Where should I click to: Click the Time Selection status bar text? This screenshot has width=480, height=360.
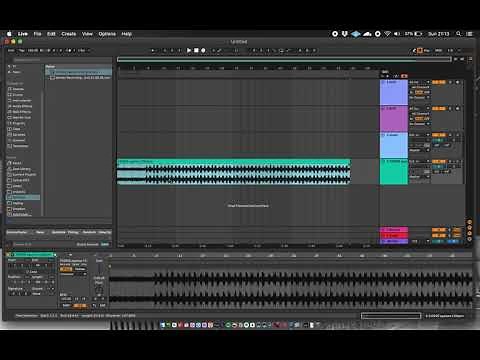click(76, 316)
